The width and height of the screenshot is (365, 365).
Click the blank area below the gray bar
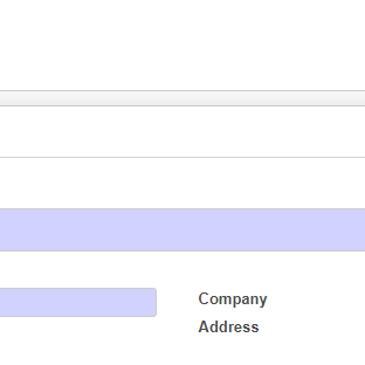182,132
